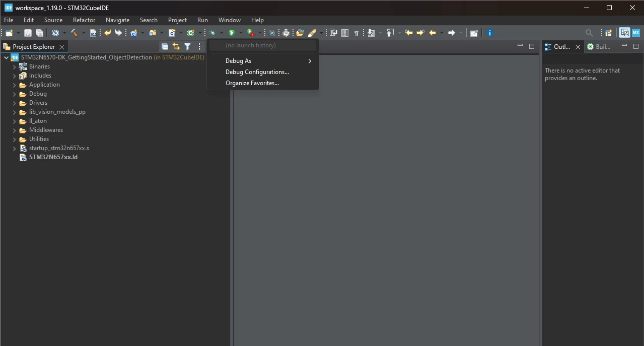Toggle the C/C++ perspective button
This screenshot has width=644, height=346.
point(624,33)
